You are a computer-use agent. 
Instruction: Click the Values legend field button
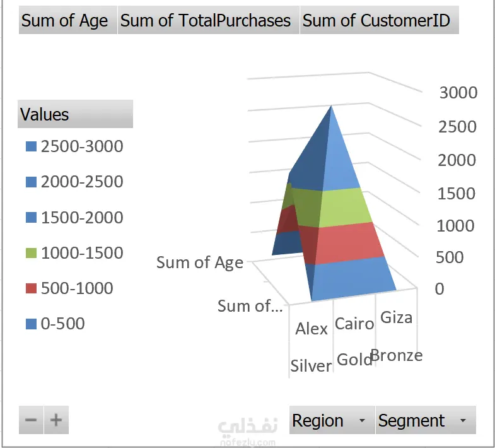[74, 114]
